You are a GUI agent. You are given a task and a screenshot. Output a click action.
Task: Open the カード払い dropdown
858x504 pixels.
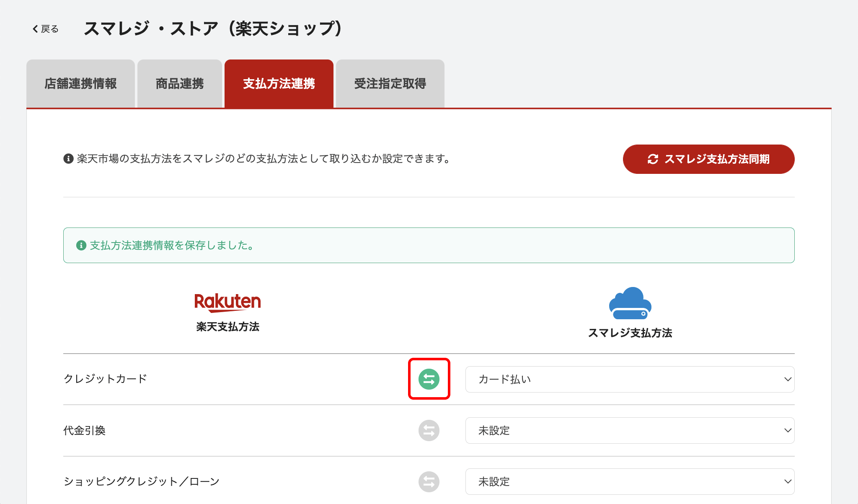(630, 379)
